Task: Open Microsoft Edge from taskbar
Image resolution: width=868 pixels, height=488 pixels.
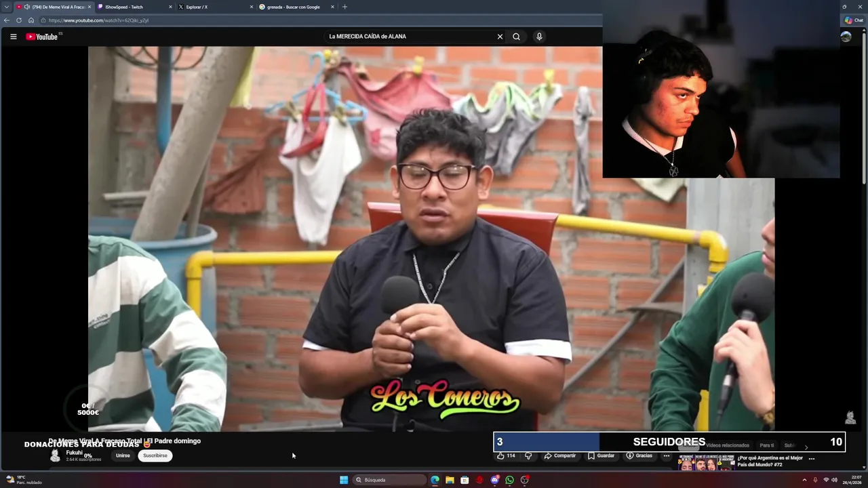Action: pos(435,480)
